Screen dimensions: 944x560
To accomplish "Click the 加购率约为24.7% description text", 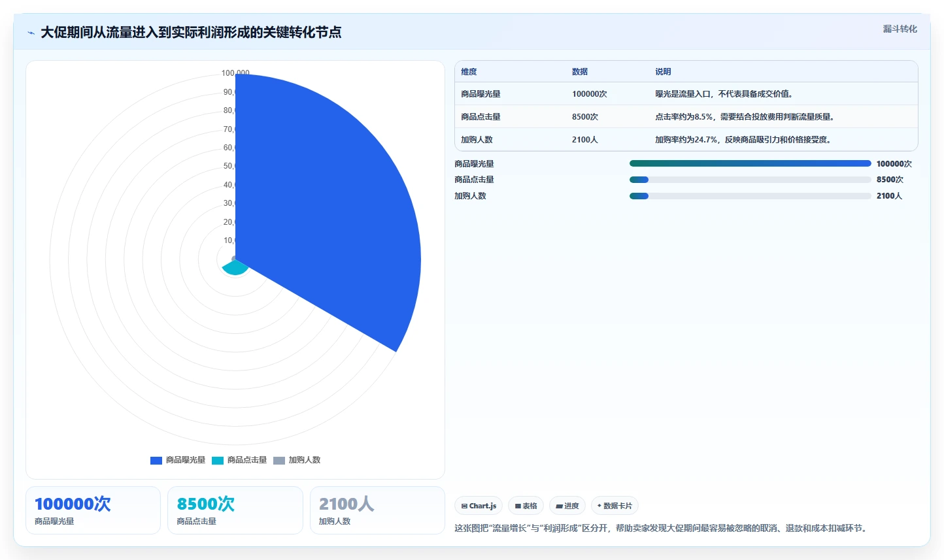I will point(743,140).
